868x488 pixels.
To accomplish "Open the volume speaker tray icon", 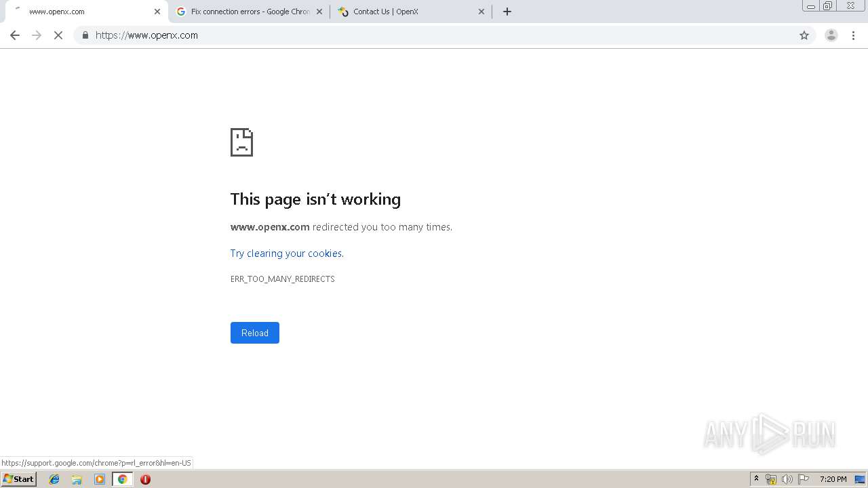I will 787,479.
